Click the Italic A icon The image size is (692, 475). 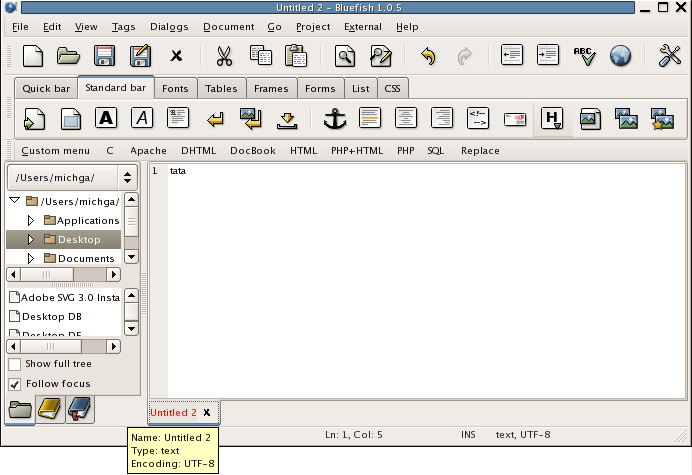coord(143,119)
